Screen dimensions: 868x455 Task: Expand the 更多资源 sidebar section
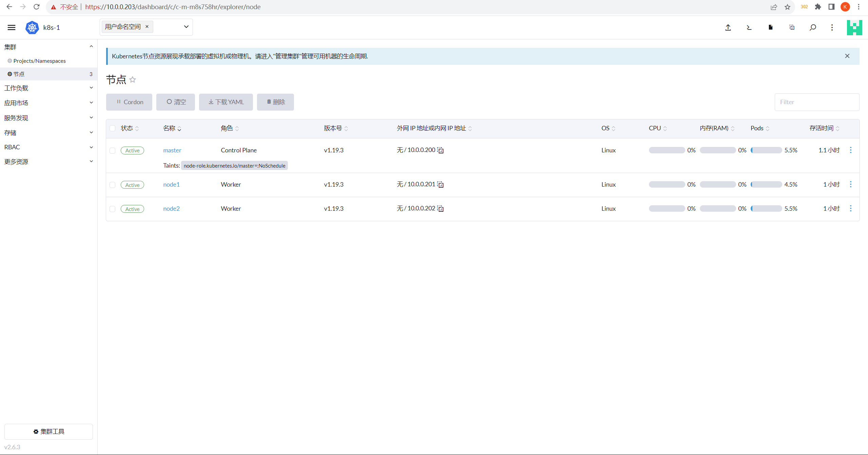[x=91, y=162]
